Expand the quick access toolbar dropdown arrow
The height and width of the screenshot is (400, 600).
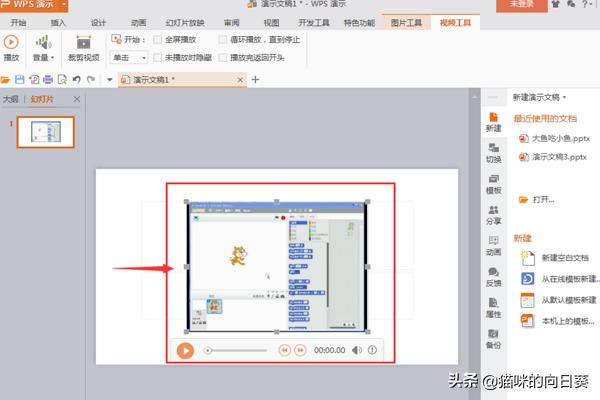point(110,80)
